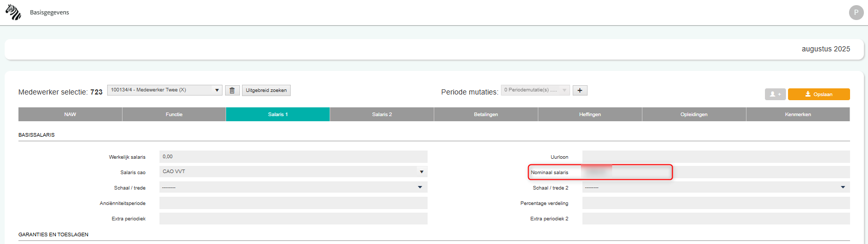Expand the Schaal / trede dropdown

click(x=293, y=187)
